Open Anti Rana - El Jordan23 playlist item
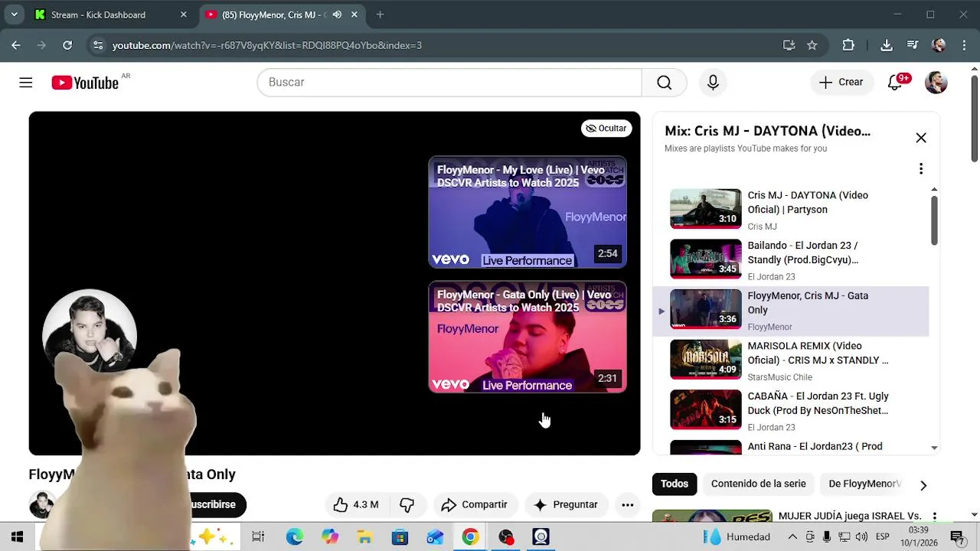Screen dimensions: 980x551 pyautogui.click(x=790, y=447)
